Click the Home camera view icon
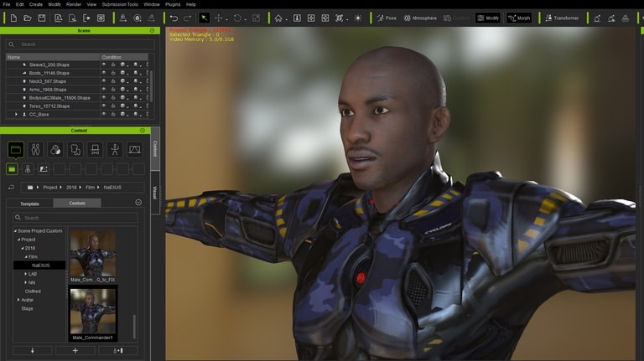Screen dimensions: 644x361 point(278,18)
